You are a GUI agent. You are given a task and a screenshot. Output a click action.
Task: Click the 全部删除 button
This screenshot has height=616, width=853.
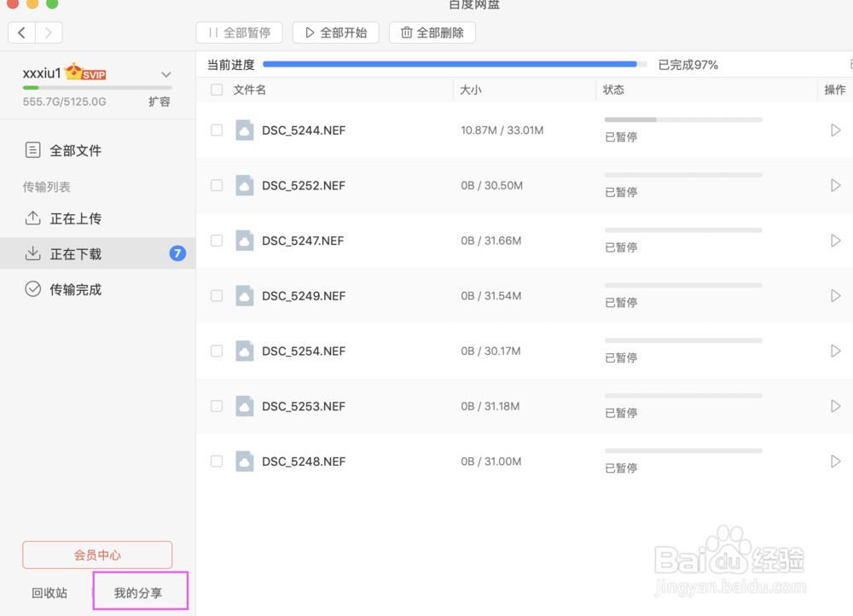point(432,32)
